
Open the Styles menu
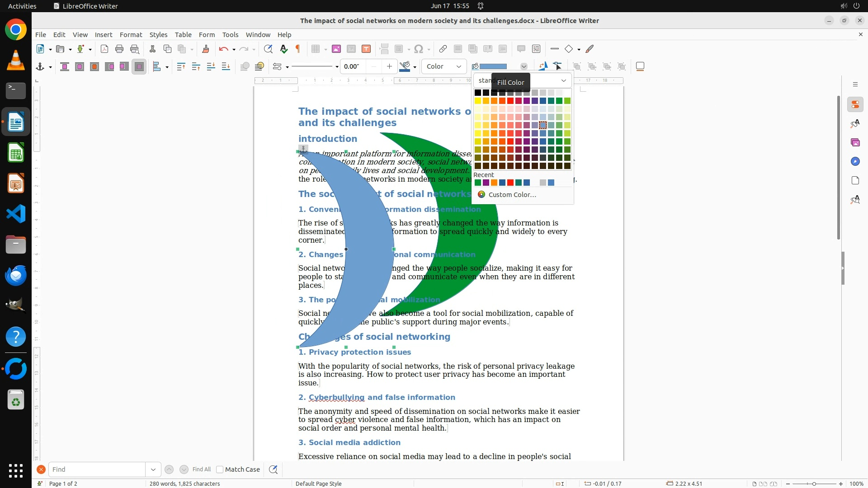[x=158, y=34]
